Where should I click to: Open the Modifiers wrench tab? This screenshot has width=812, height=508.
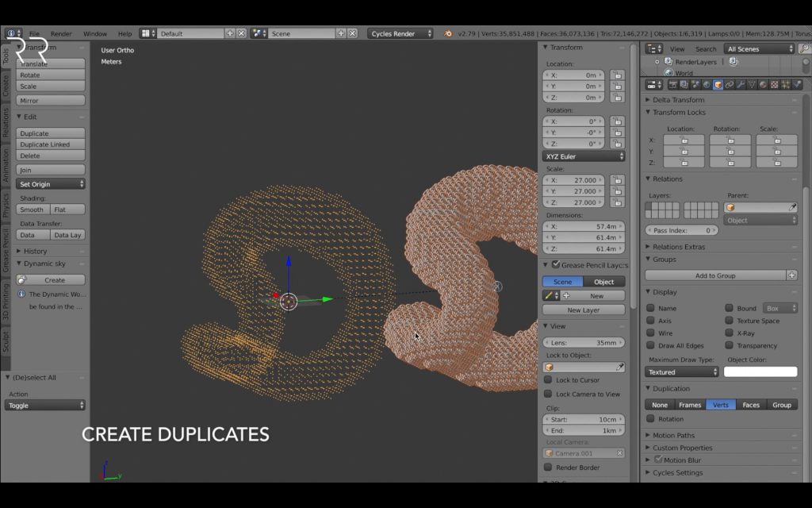click(x=741, y=84)
